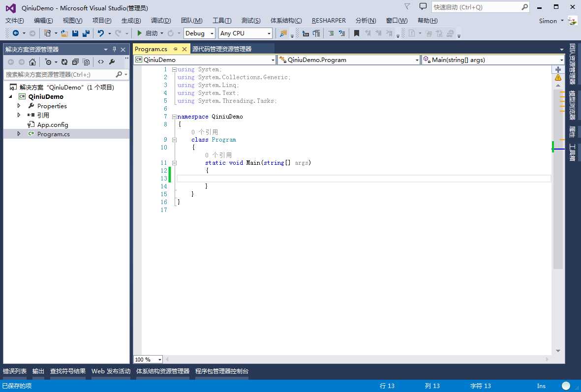The image size is (581, 392).
Task: Open the 文件 menu
Action: [x=15, y=21]
